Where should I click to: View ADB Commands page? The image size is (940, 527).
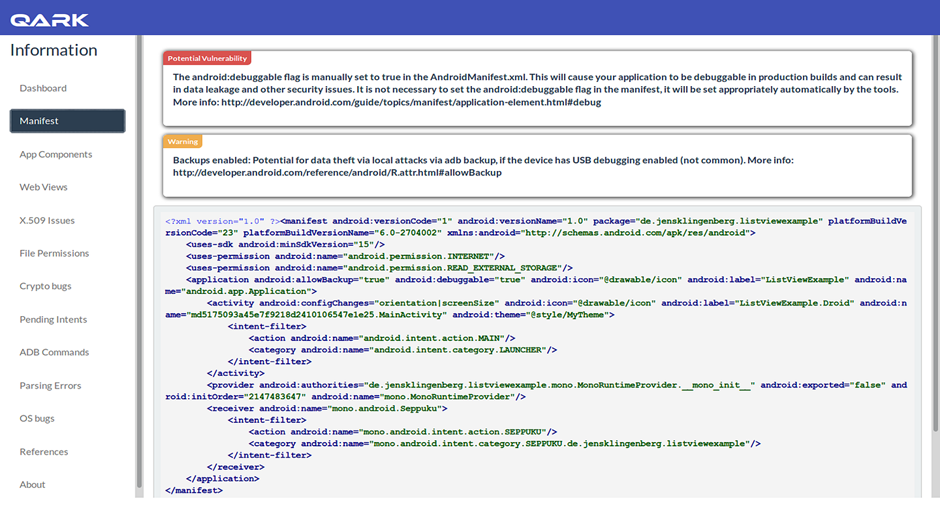tap(54, 352)
